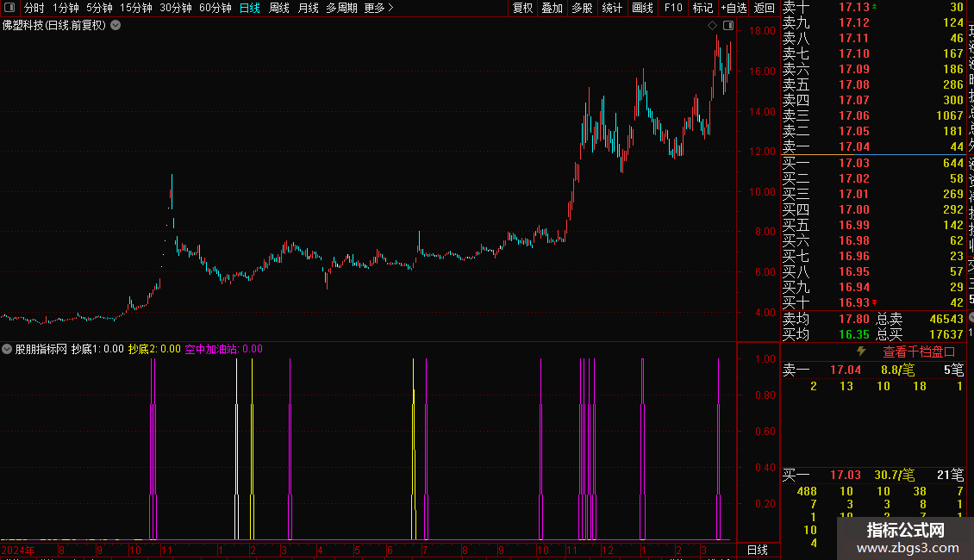
Task: Switch to the 周线 weekly chart
Action: (279, 8)
